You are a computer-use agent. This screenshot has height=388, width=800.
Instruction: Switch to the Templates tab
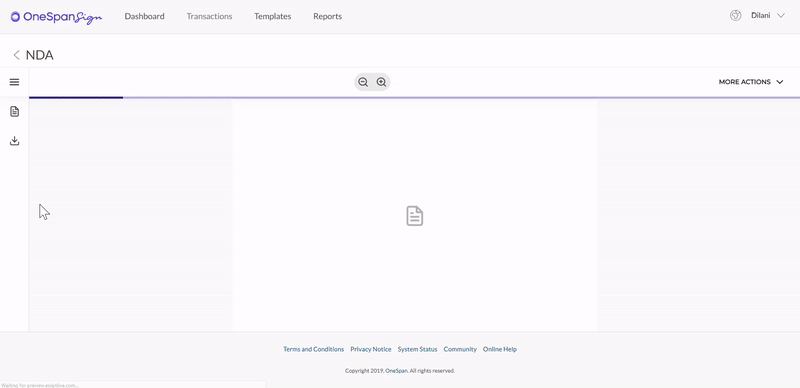[272, 16]
